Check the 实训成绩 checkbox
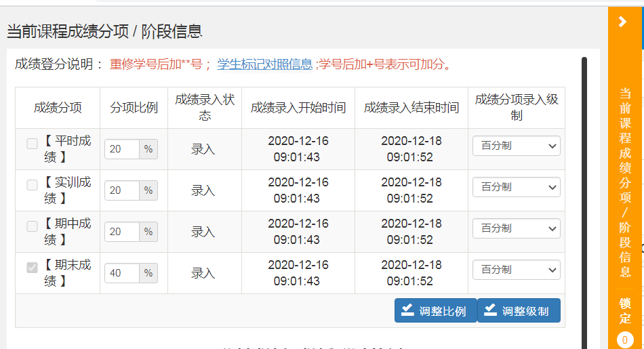644x349 pixels. click(x=32, y=185)
